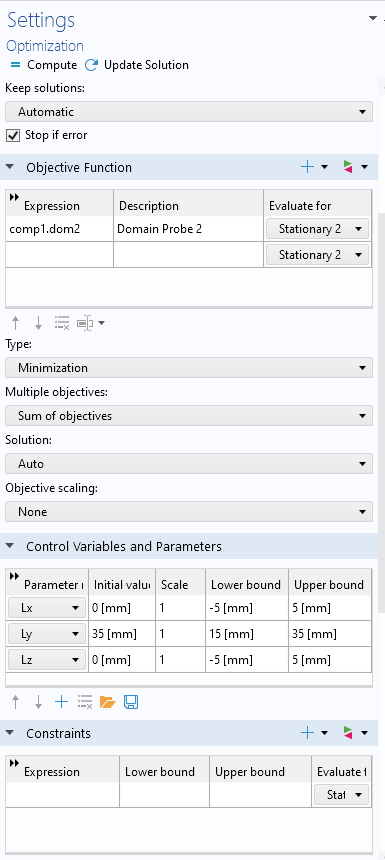Open the Objective scaling None dropdown
This screenshot has width=385, height=860.
(189, 512)
